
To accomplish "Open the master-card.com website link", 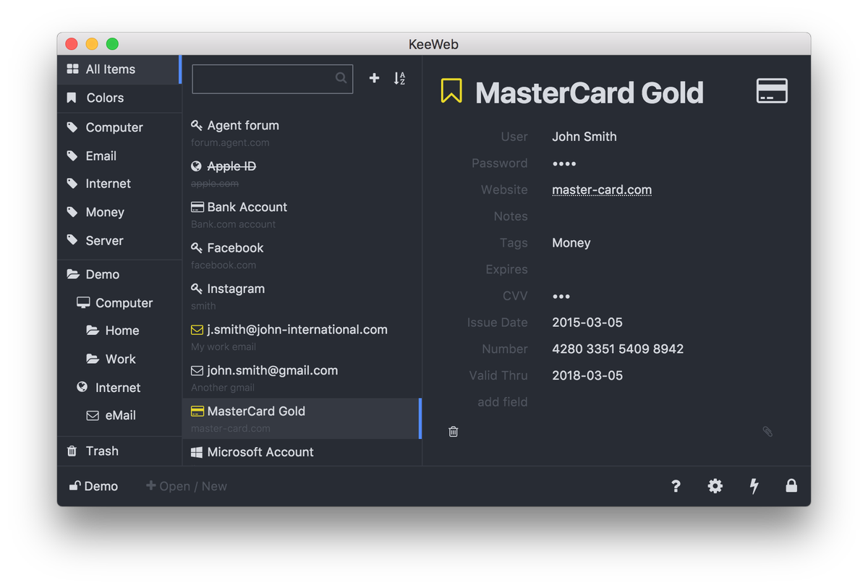I will click(602, 190).
